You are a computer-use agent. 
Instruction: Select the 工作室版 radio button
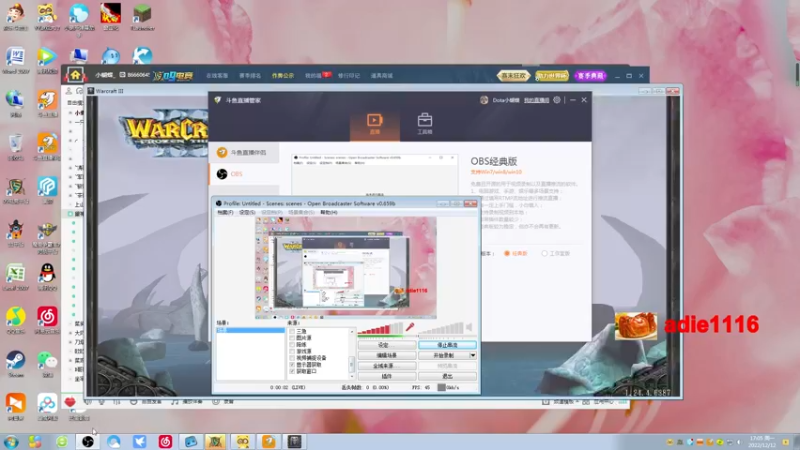pos(544,253)
